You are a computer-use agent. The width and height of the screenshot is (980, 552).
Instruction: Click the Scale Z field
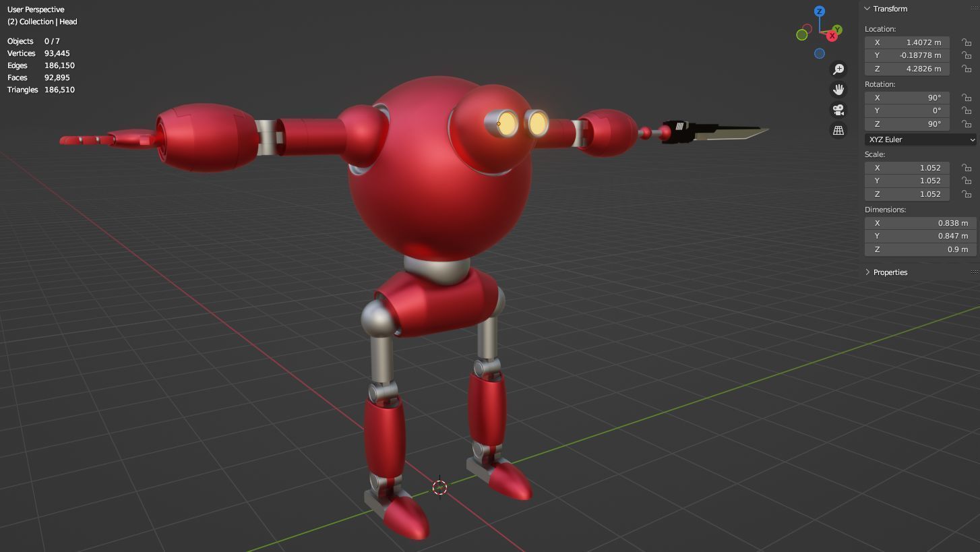click(x=907, y=194)
